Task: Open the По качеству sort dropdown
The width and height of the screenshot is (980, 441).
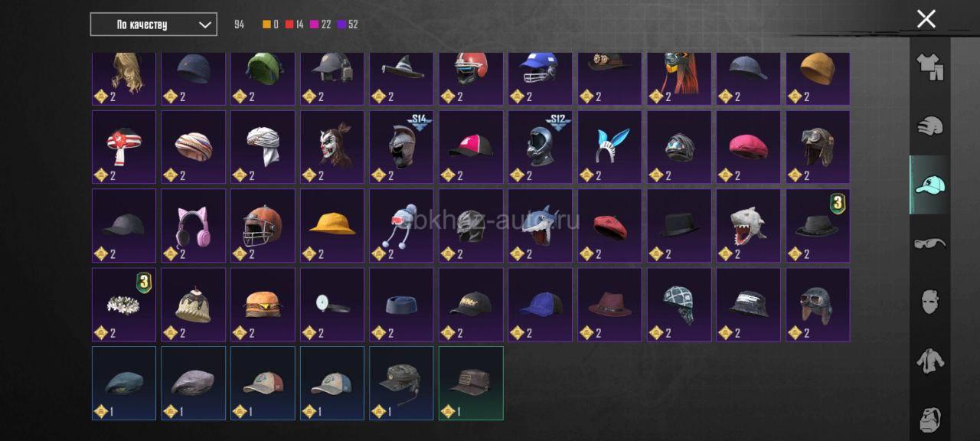Action: 153,24
